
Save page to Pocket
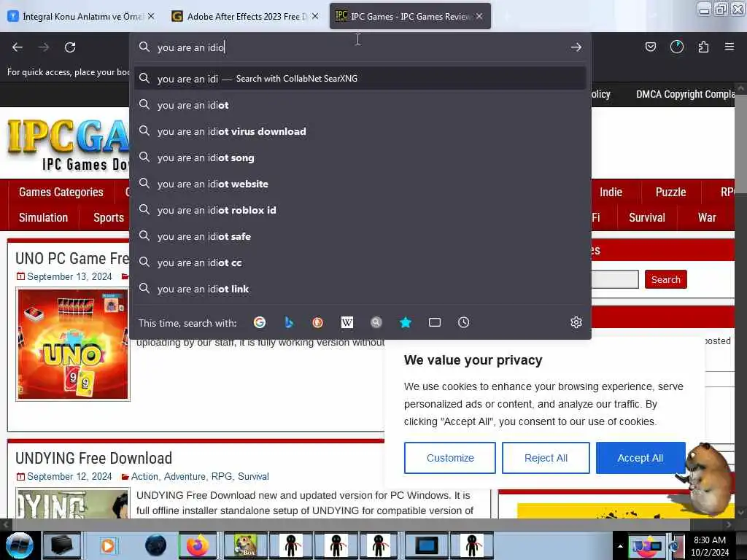[650, 47]
